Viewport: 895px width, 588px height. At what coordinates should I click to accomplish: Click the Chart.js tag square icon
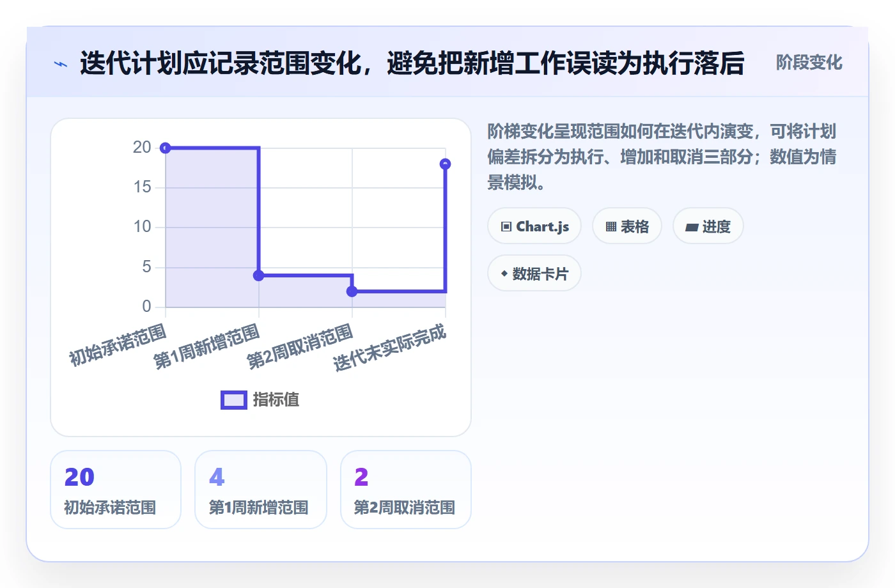click(506, 227)
